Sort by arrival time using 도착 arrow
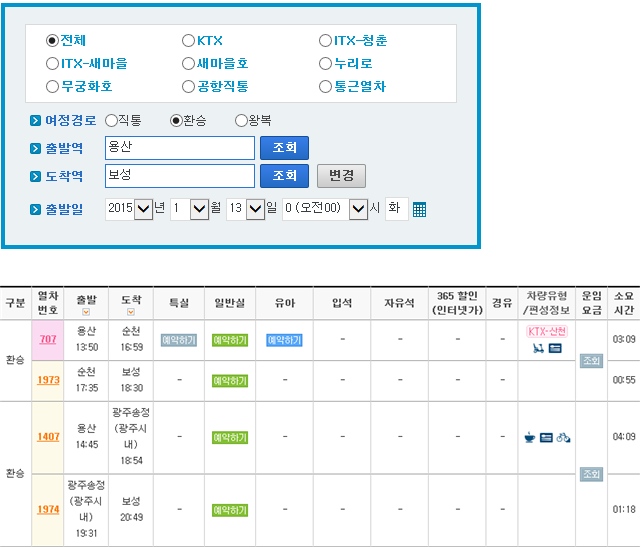 pos(131,313)
